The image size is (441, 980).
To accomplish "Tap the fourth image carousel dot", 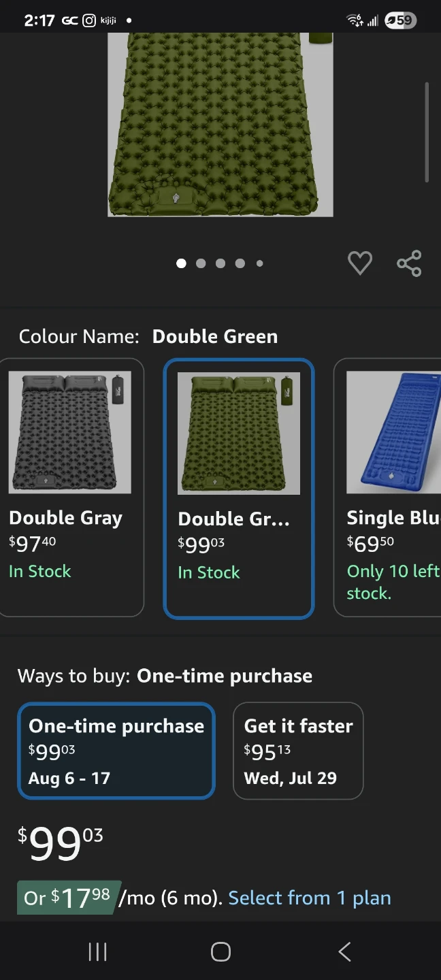I will click(240, 263).
